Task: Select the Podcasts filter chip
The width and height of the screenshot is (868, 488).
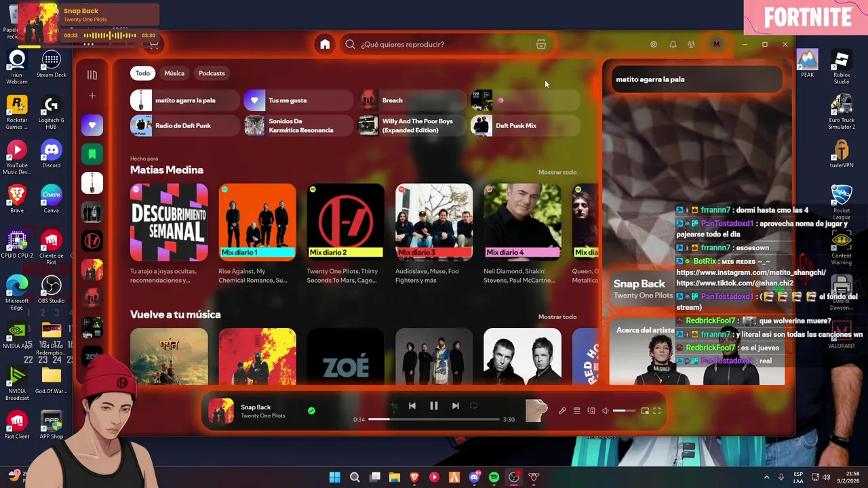Action: click(212, 73)
